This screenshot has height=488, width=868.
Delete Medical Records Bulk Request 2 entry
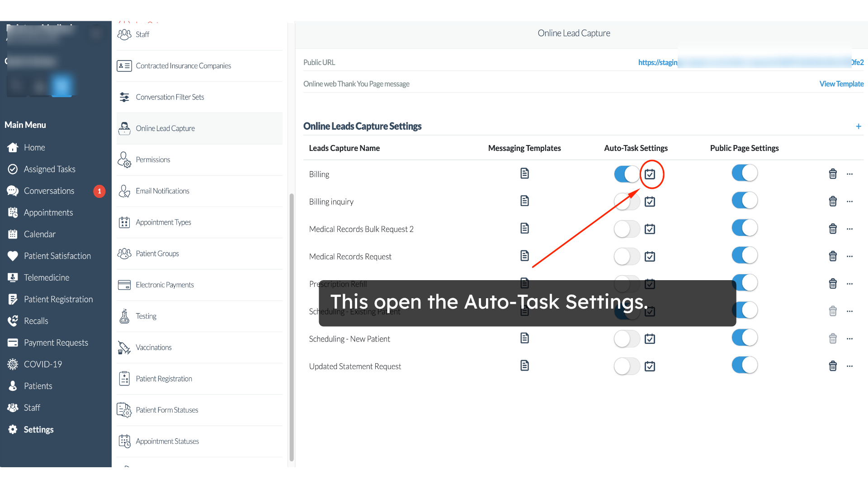click(x=833, y=229)
